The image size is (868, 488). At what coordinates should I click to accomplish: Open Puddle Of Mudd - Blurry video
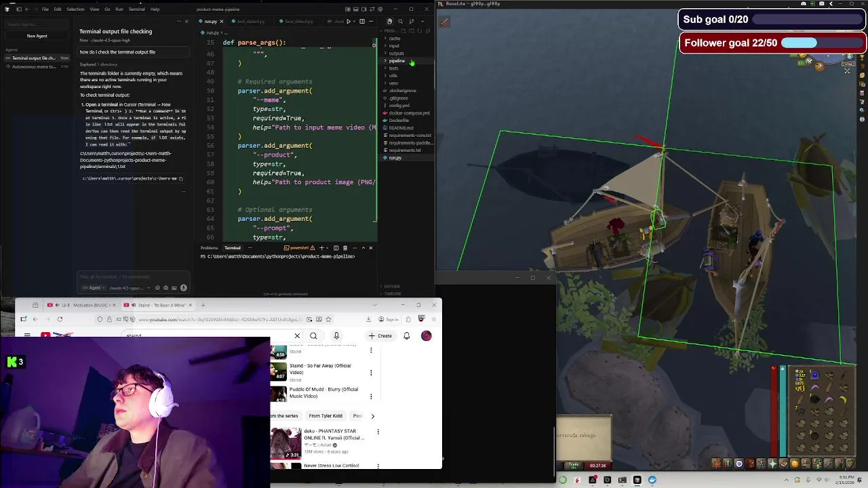coord(323,392)
